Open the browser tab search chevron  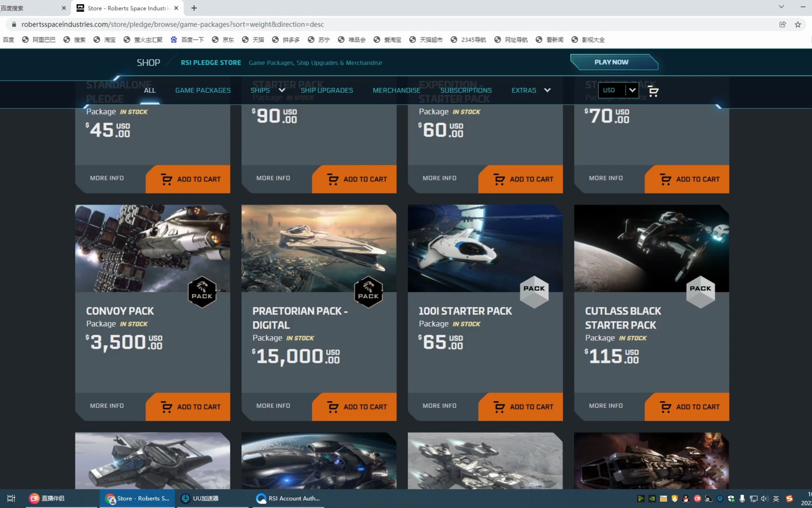[x=781, y=7]
